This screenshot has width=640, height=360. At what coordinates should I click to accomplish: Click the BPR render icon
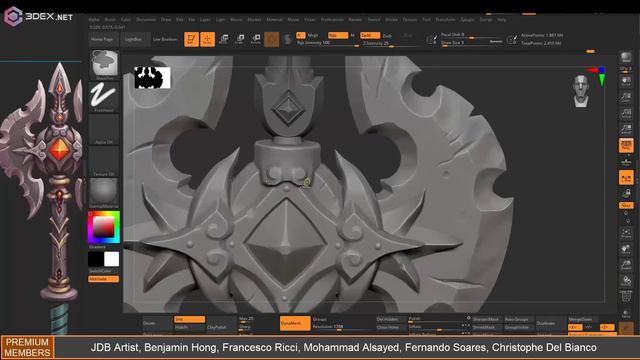coord(626,58)
